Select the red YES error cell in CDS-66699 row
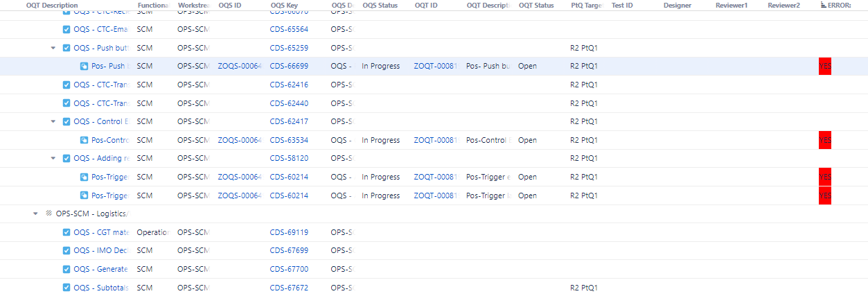 [825, 67]
